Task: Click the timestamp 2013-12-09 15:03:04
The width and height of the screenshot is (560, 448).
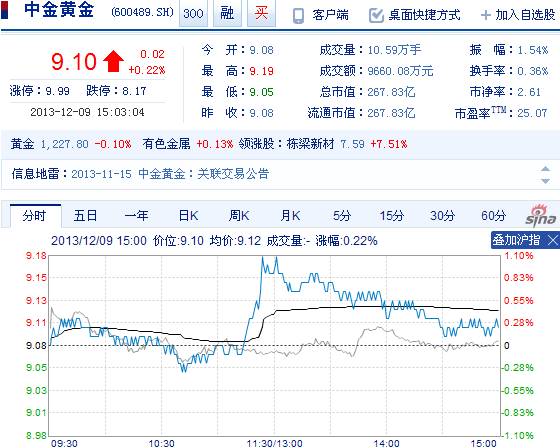Action: tap(88, 112)
